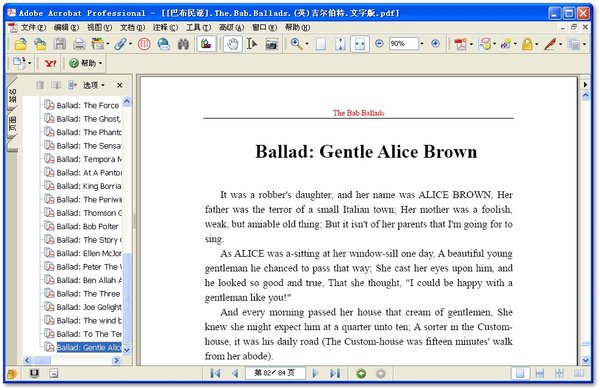600x390 pixels.
Task: Click the Print icon
Action: pyautogui.click(x=79, y=44)
